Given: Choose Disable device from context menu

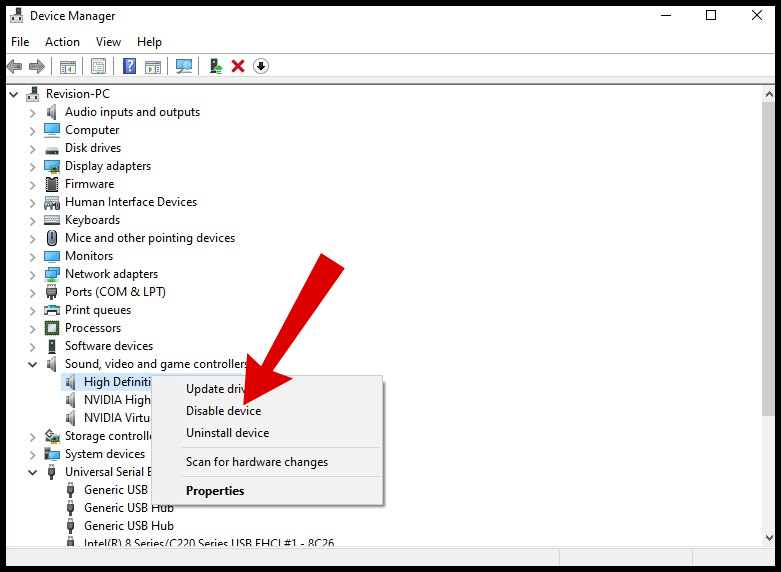Looking at the screenshot, I should [x=267, y=411].
